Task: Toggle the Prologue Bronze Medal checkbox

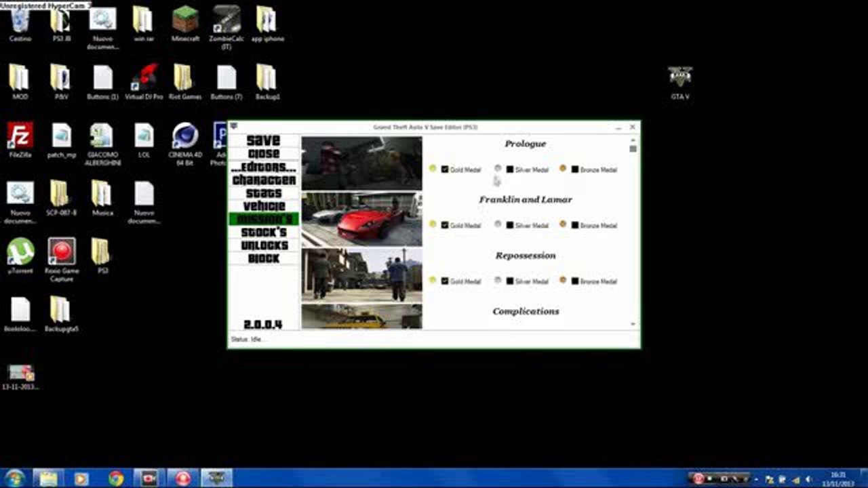Action: click(x=575, y=169)
